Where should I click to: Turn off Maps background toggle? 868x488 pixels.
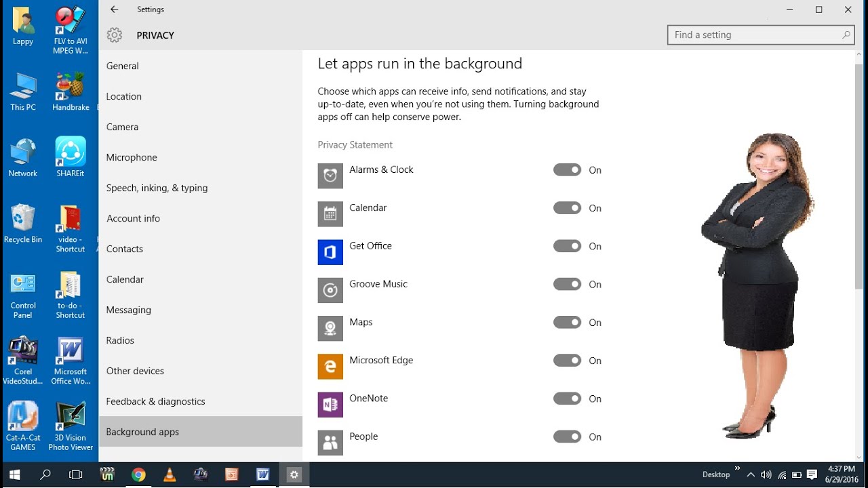coord(567,323)
